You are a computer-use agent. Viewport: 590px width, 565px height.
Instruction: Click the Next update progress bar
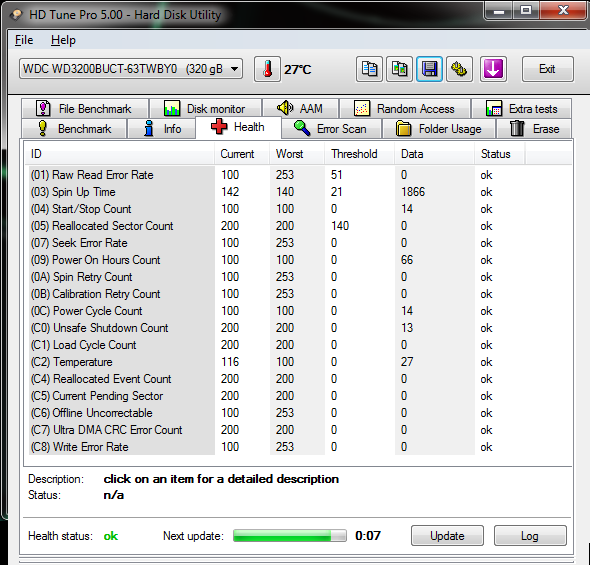click(290, 536)
